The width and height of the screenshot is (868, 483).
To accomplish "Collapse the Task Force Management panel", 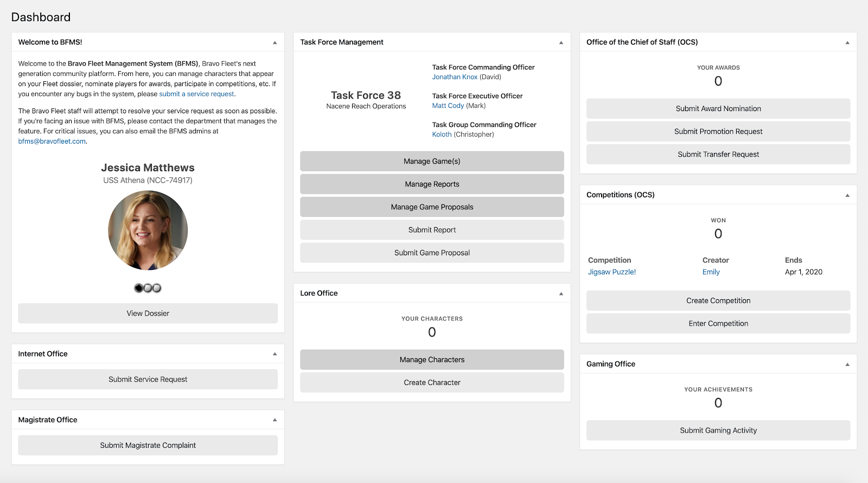I will [x=561, y=42].
